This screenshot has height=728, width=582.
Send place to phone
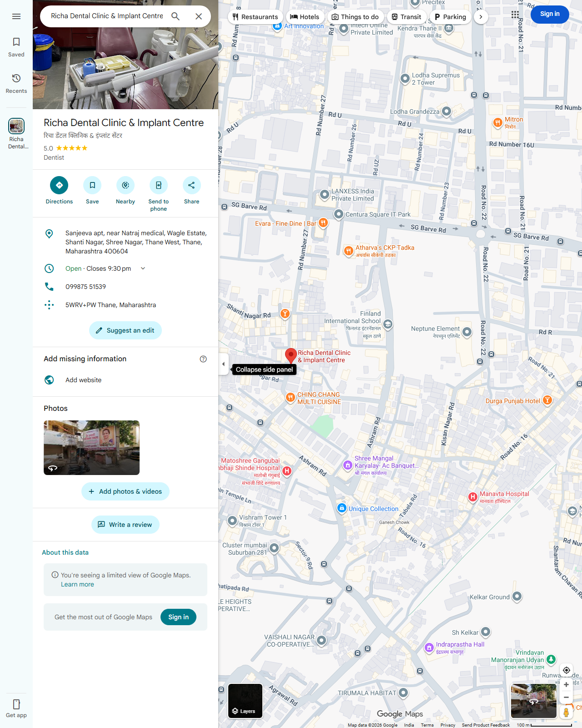(159, 194)
